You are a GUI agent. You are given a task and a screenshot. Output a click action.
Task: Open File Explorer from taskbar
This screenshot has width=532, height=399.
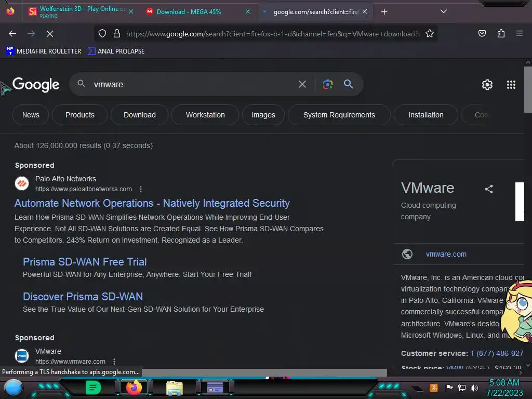(x=175, y=388)
